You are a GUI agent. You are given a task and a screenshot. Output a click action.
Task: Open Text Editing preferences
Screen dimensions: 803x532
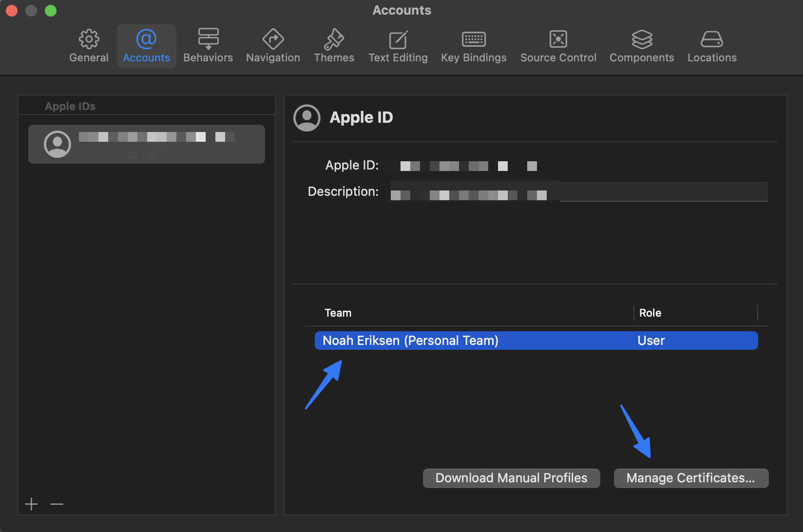click(398, 46)
